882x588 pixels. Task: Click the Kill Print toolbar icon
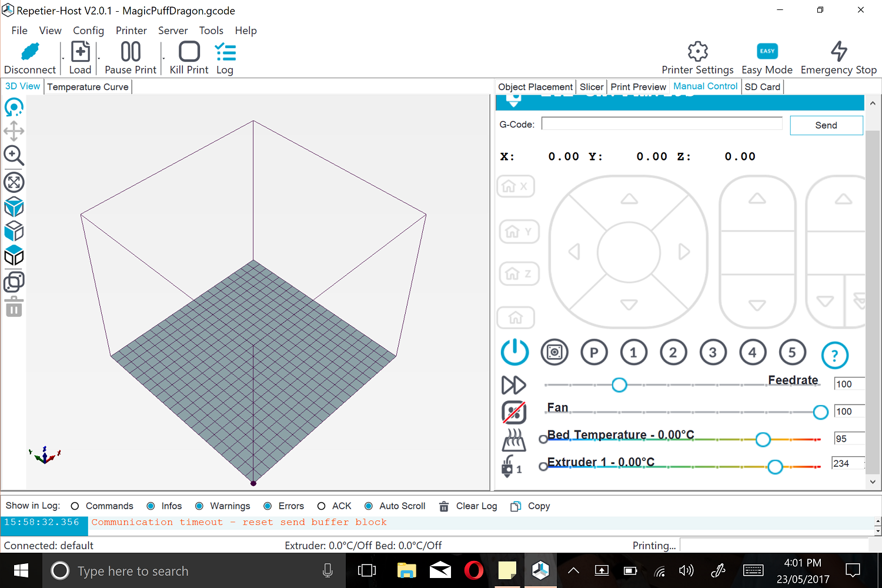(x=189, y=52)
